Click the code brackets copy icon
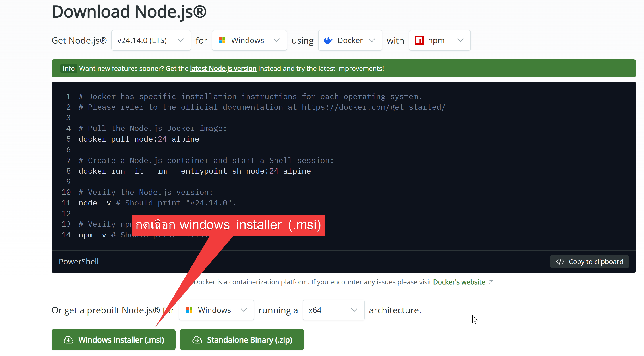Screen dimensions: 644x356 point(560,261)
